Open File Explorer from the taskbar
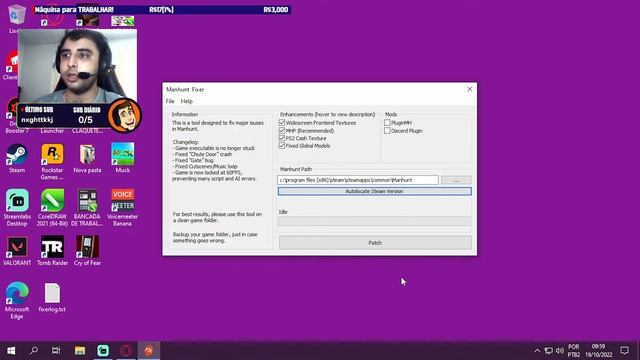640x360 pixels. coord(80,351)
